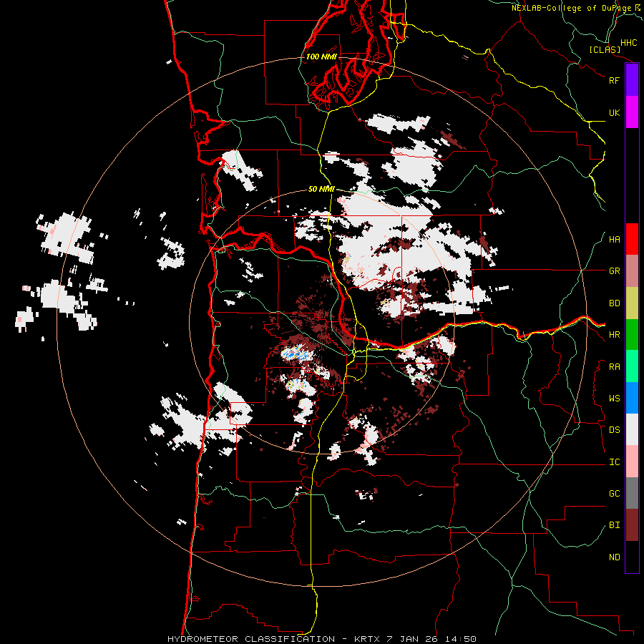
Task: Click the Hydrometeor Classification KRTX title caption
Action: (321, 639)
